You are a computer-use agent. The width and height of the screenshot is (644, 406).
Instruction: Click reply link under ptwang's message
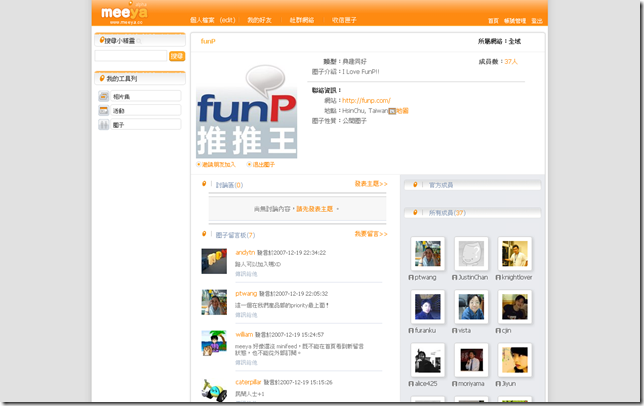[x=246, y=315]
